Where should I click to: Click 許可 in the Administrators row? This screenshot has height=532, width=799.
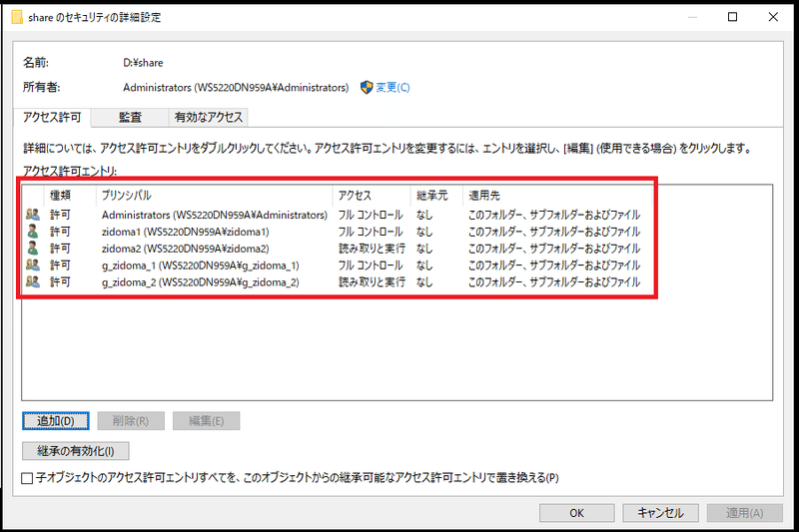click(x=60, y=215)
